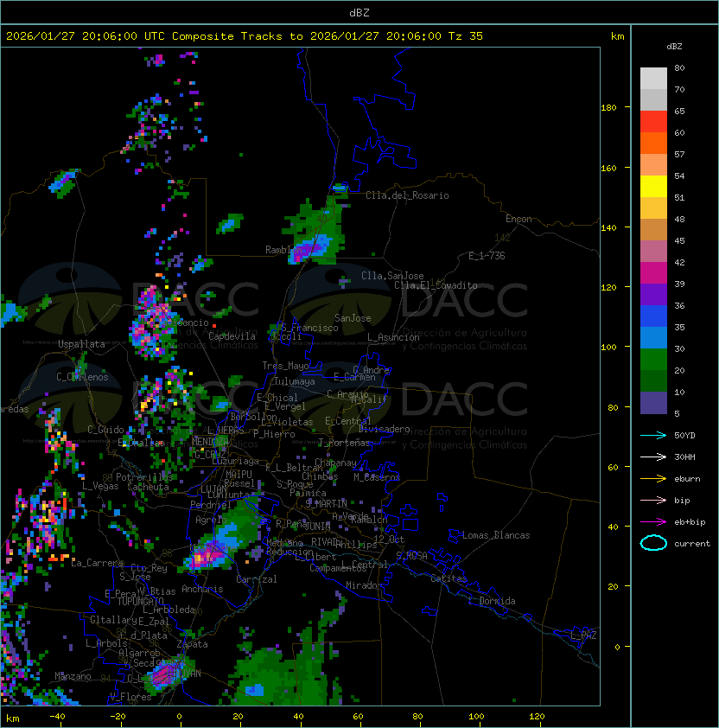The width and height of the screenshot is (719, 728).
Task: Click the E_1-736 map label
Action: [487, 256]
